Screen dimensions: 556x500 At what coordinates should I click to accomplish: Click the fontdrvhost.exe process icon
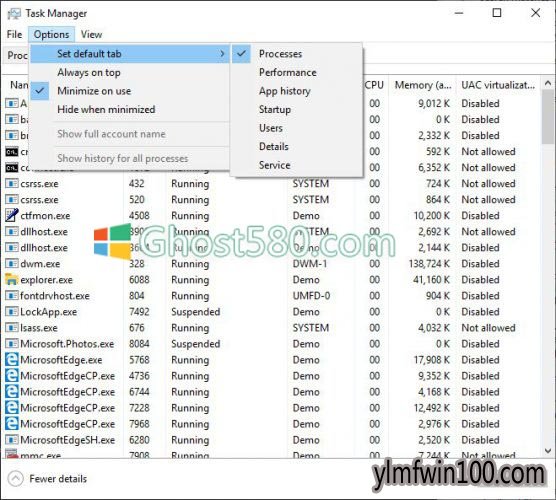(12, 295)
